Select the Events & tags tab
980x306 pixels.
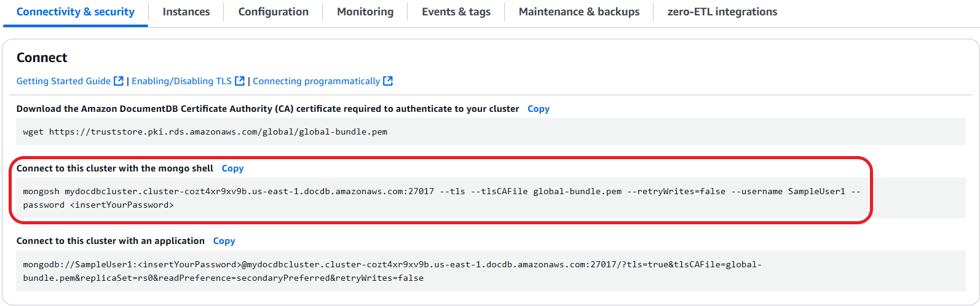pyautogui.click(x=456, y=12)
